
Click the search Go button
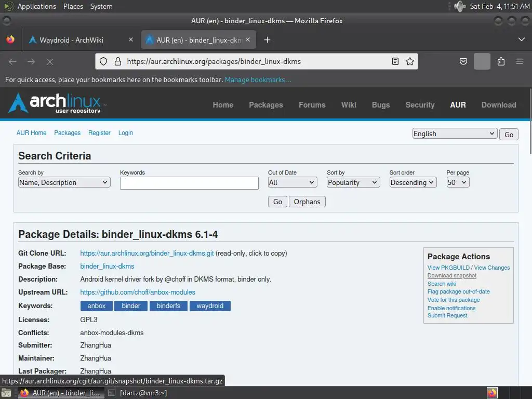coord(277,202)
